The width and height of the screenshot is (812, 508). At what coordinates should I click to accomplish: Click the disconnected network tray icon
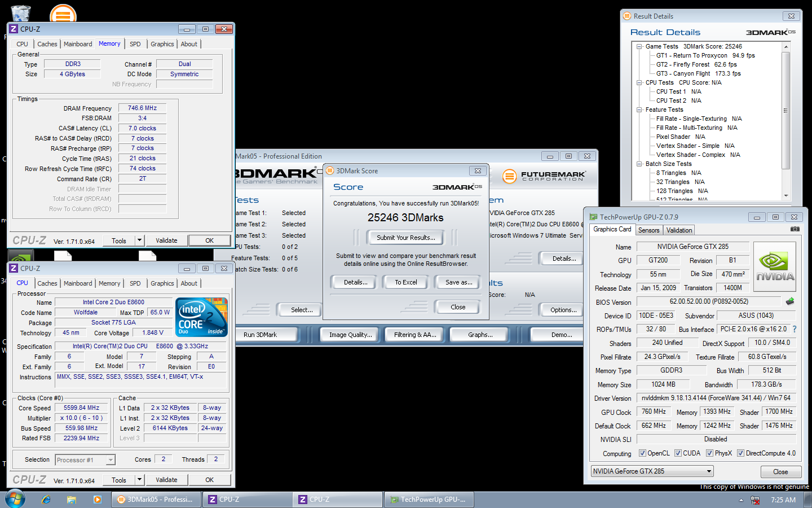756,500
